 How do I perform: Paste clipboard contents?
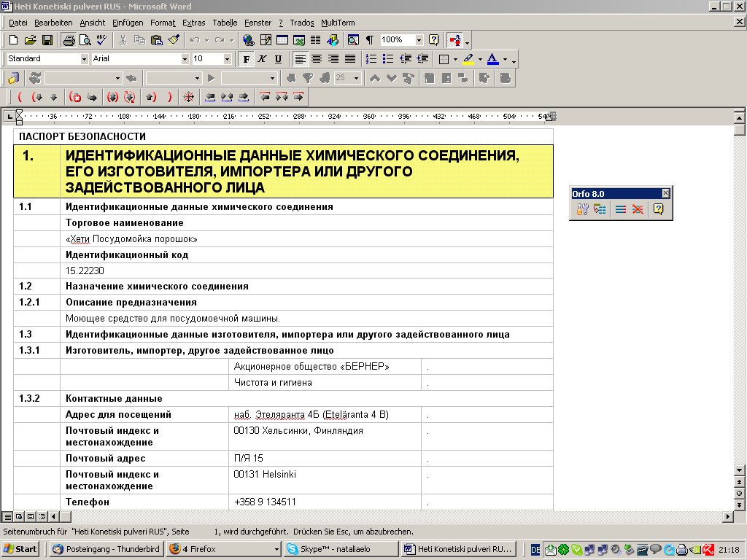[156, 40]
